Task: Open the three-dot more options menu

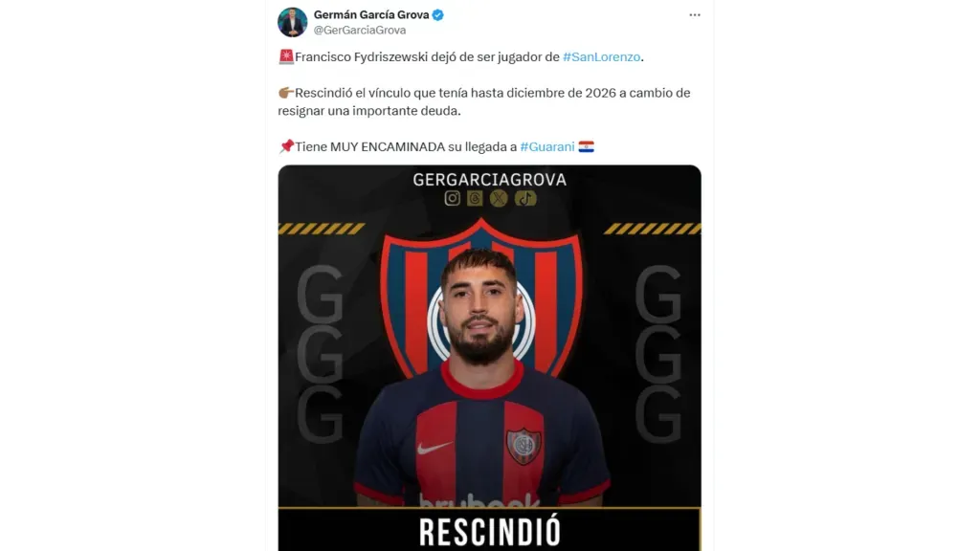Action: 695,15
